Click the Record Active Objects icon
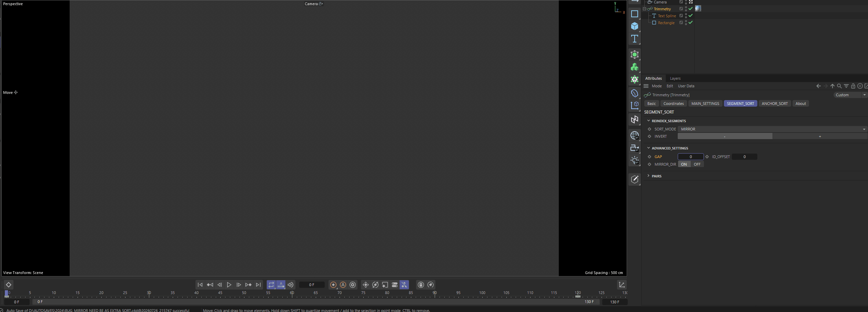Viewport: 868px width, 312px height. click(x=333, y=285)
